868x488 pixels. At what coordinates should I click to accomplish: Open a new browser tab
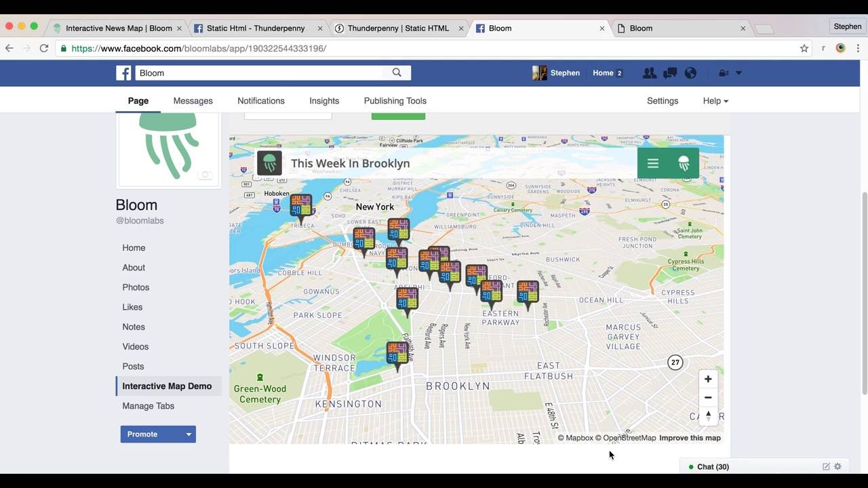coord(764,29)
